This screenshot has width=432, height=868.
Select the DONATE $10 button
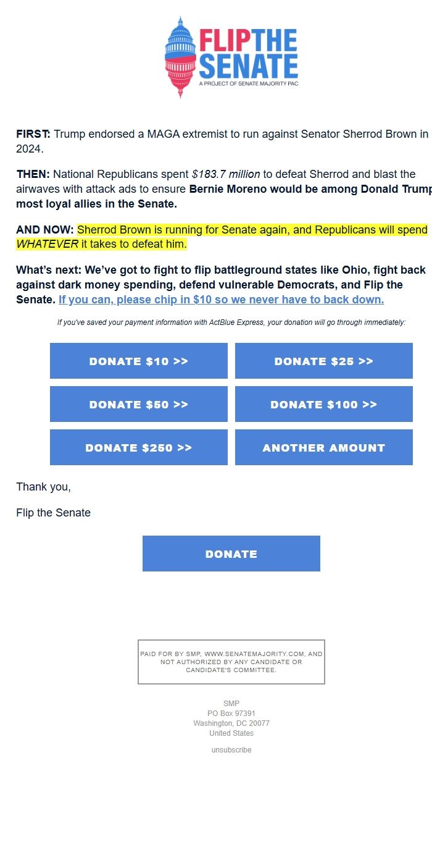(x=138, y=361)
